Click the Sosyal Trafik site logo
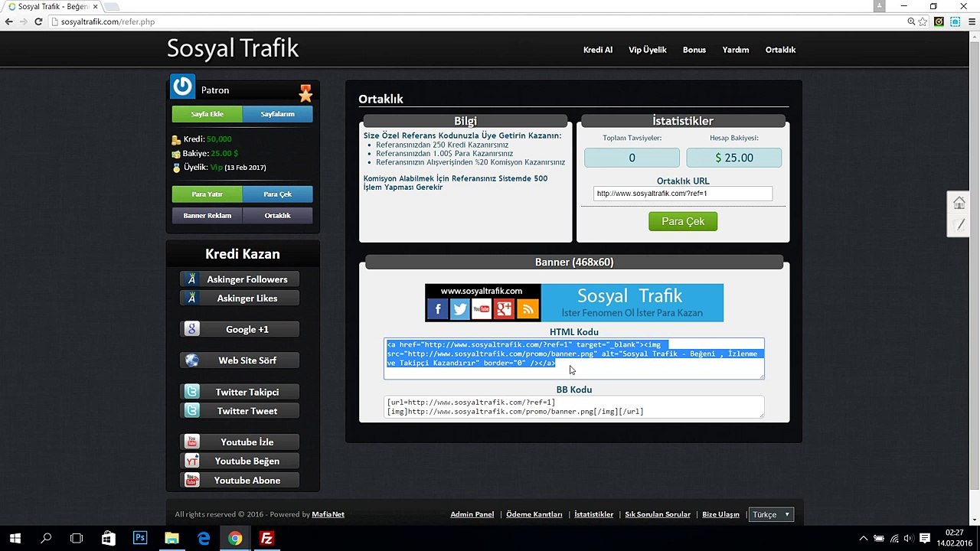Image resolution: width=980 pixels, height=551 pixels. (233, 48)
